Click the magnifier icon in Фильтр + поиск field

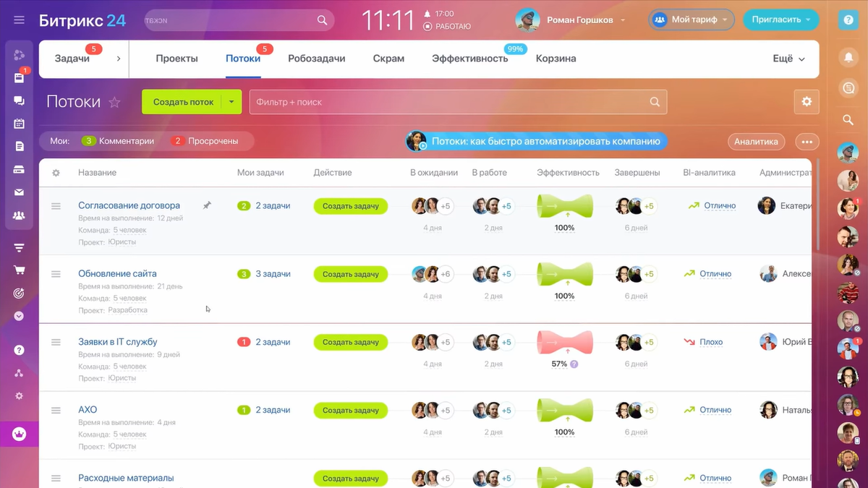click(655, 102)
